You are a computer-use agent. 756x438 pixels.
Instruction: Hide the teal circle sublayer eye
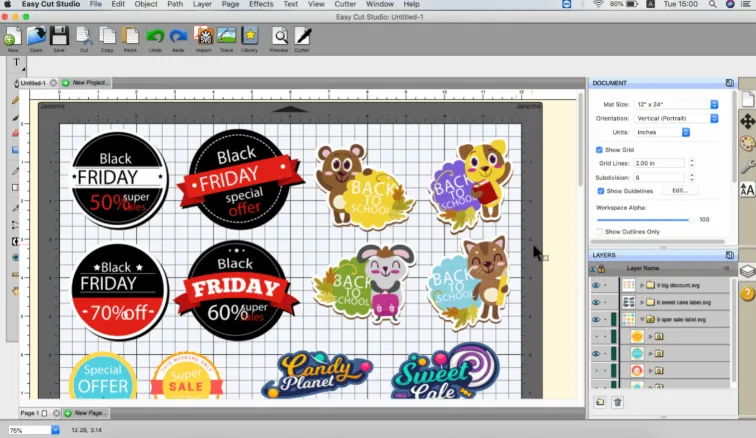coord(596,354)
